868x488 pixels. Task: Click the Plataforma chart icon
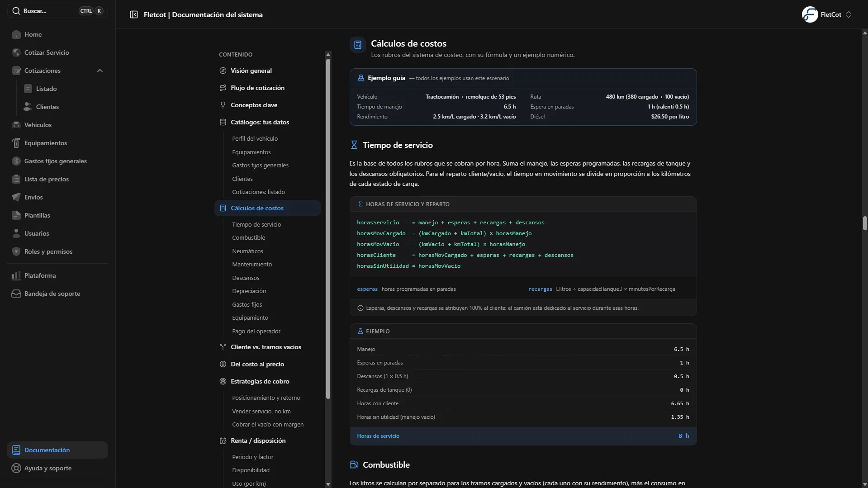click(16, 275)
